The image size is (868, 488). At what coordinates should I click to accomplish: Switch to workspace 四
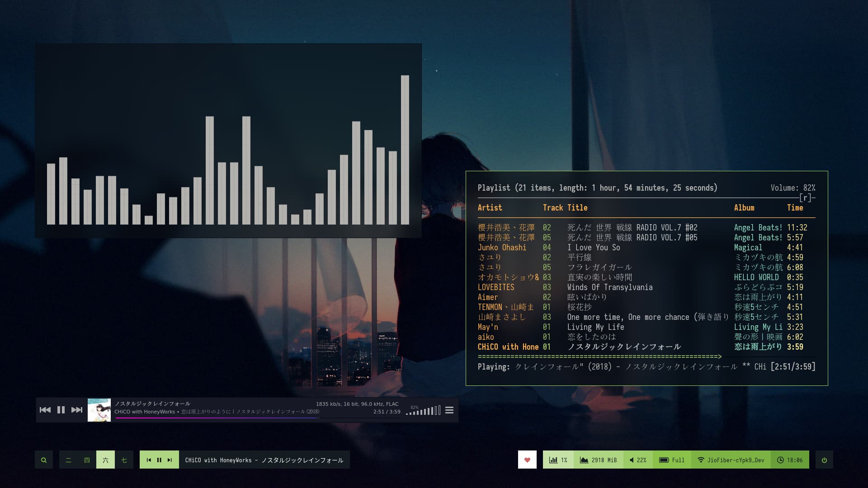tap(87, 460)
